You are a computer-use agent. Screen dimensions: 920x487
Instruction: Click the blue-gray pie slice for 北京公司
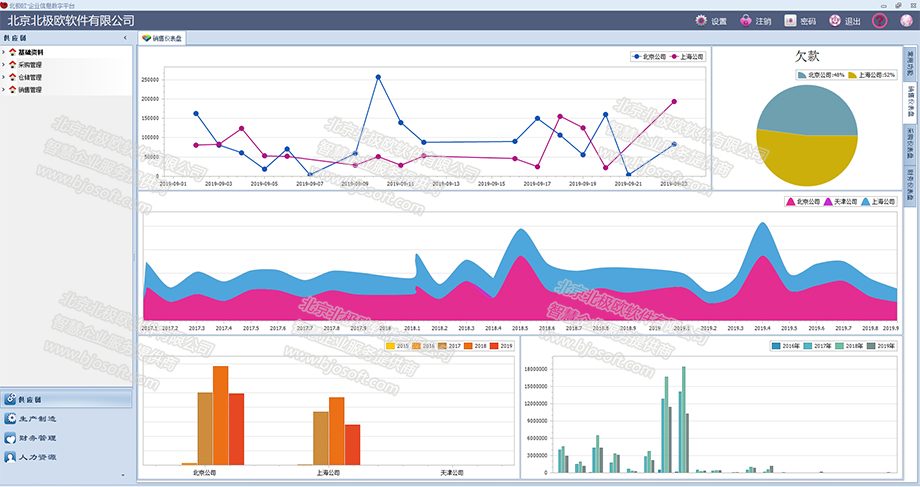[x=807, y=109]
